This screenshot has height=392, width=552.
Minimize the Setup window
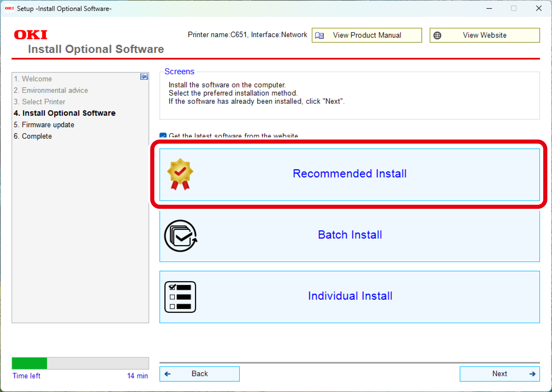pos(489,8)
